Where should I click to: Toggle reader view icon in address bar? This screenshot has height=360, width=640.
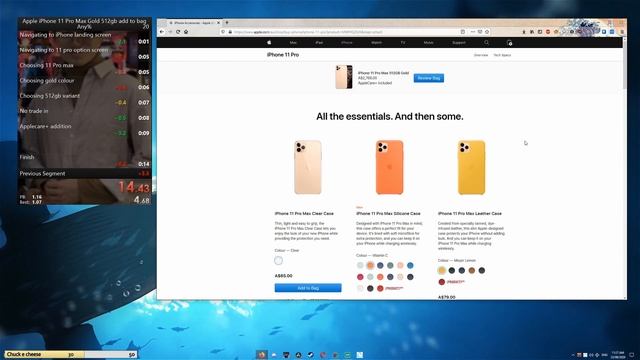pyautogui.click(x=462, y=32)
